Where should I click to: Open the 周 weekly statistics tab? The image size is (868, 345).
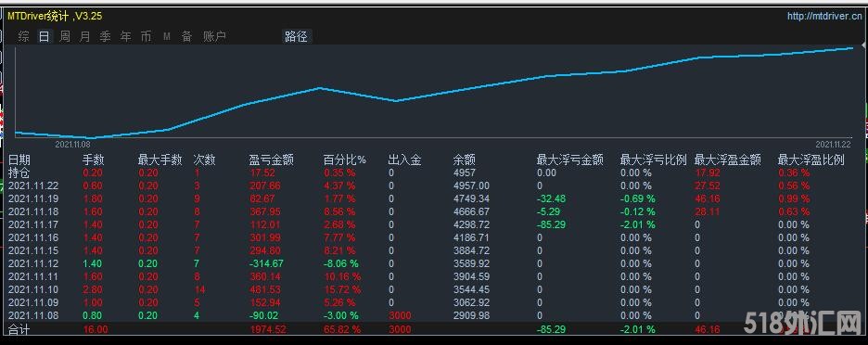pos(65,36)
